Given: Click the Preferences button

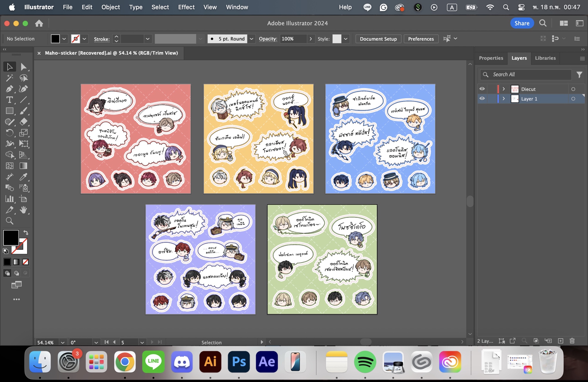Looking at the screenshot, I should point(421,39).
